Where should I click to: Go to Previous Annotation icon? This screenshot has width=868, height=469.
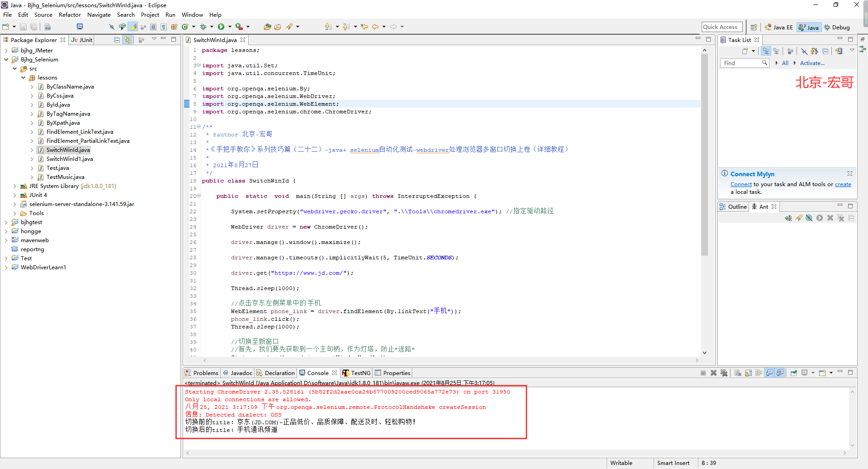pos(346,27)
